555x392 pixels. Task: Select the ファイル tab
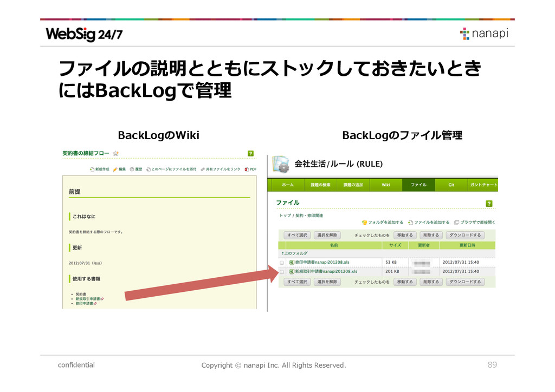click(418, 185)
